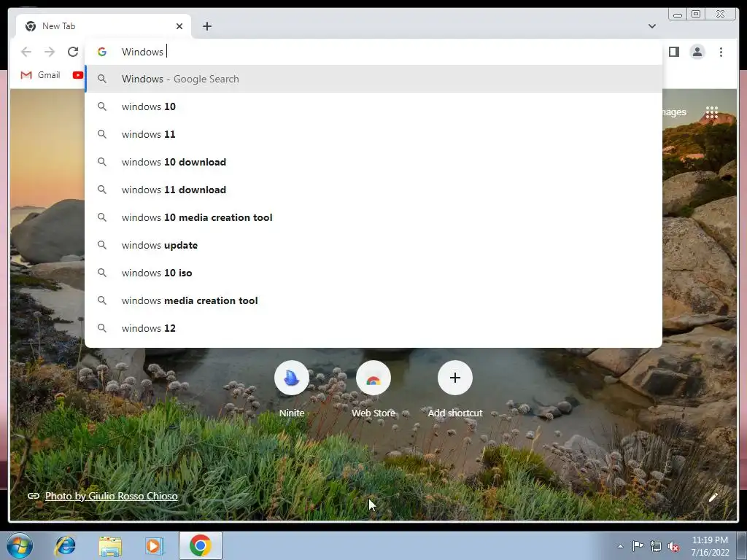Select the "windows 10 iso" suggestion

tap(373, 273)
